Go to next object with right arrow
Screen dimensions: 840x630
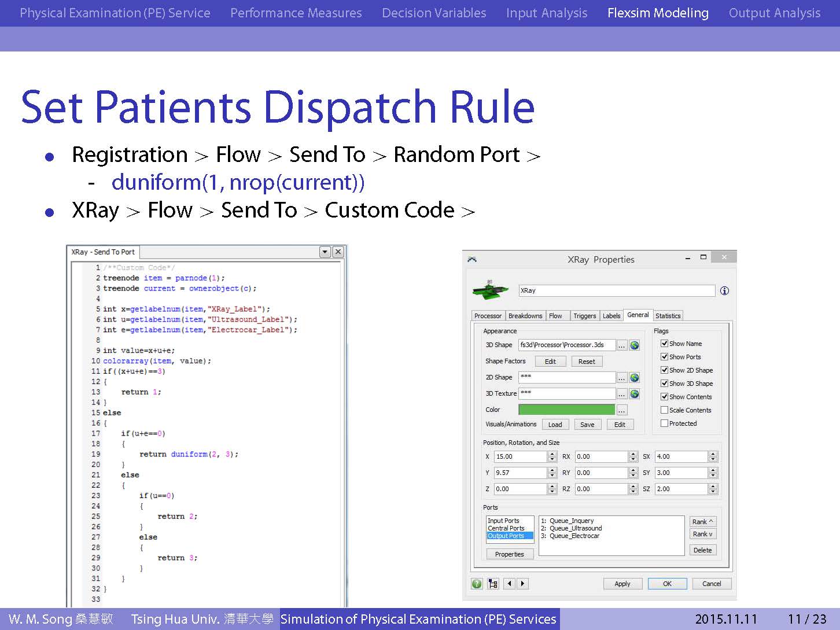523,584
